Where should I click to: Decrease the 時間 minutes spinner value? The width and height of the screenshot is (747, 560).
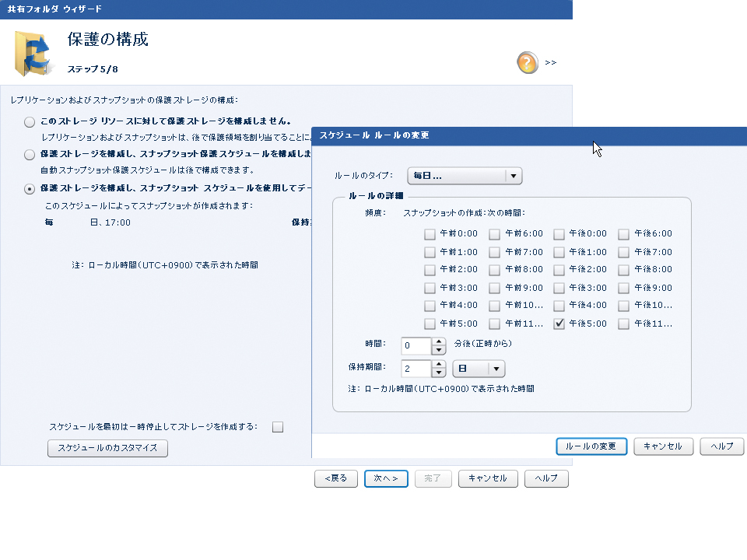pyautogui.click(x=439, y=351)
